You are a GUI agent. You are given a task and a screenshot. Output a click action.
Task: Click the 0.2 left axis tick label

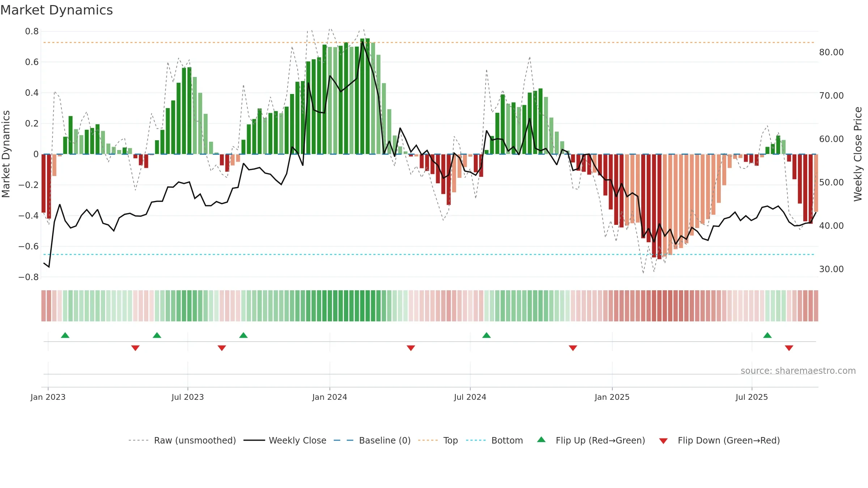32,124
